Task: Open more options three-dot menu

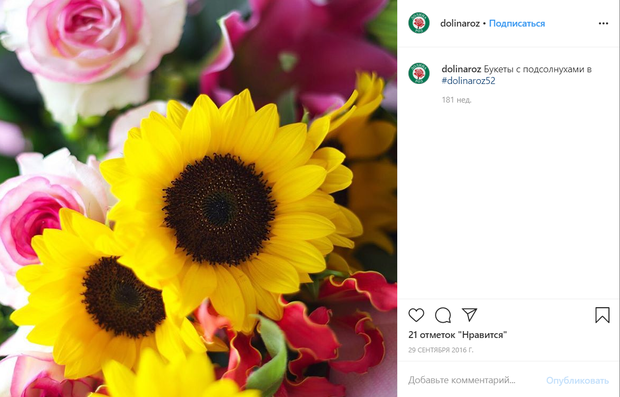Action: point(603,24)
